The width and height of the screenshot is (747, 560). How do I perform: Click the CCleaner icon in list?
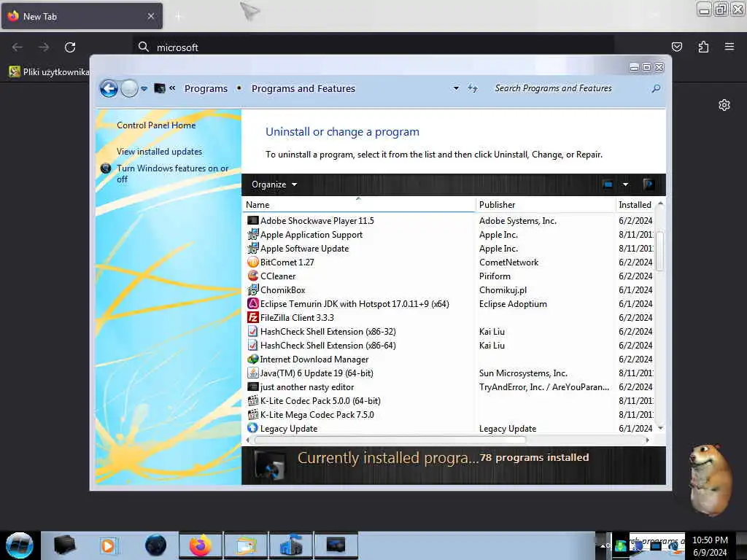click(x=252, y=276)
